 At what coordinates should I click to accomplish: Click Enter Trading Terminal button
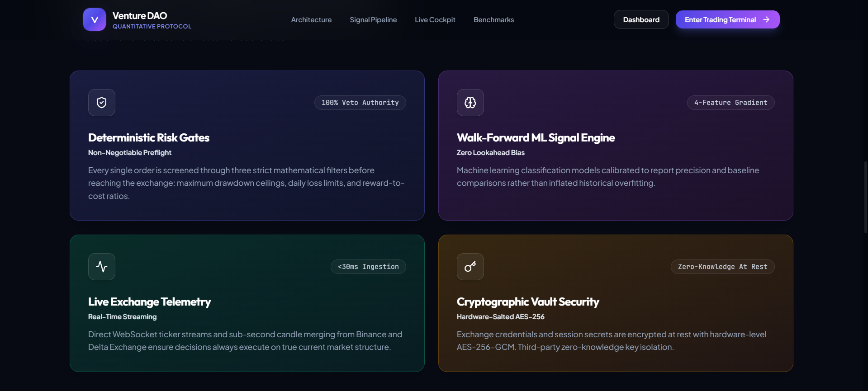[x=727, y=19]
